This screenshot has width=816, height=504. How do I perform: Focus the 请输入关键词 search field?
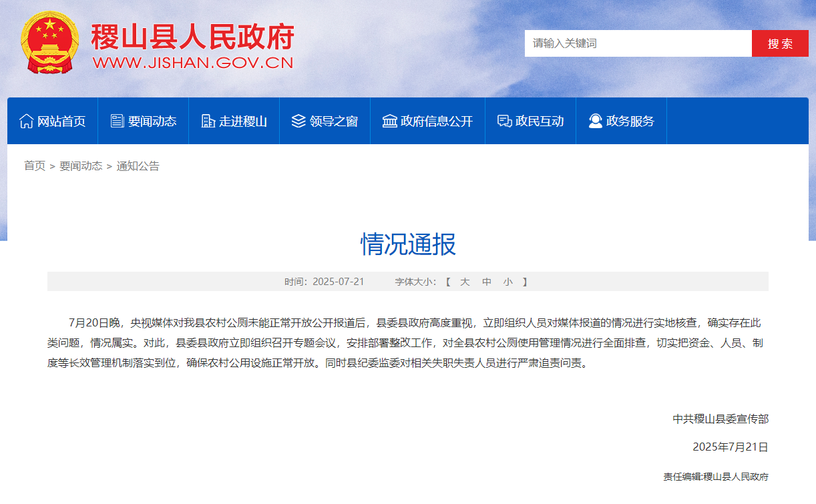638,43
